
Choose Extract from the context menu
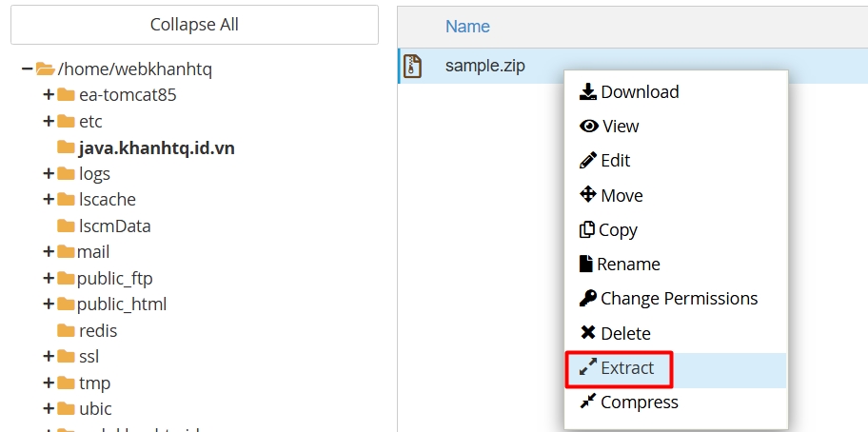click(626, 368)
